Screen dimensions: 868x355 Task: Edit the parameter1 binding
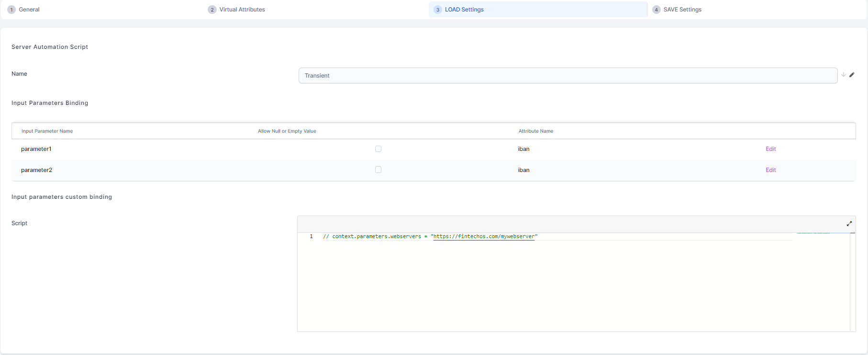click(770, 149)
